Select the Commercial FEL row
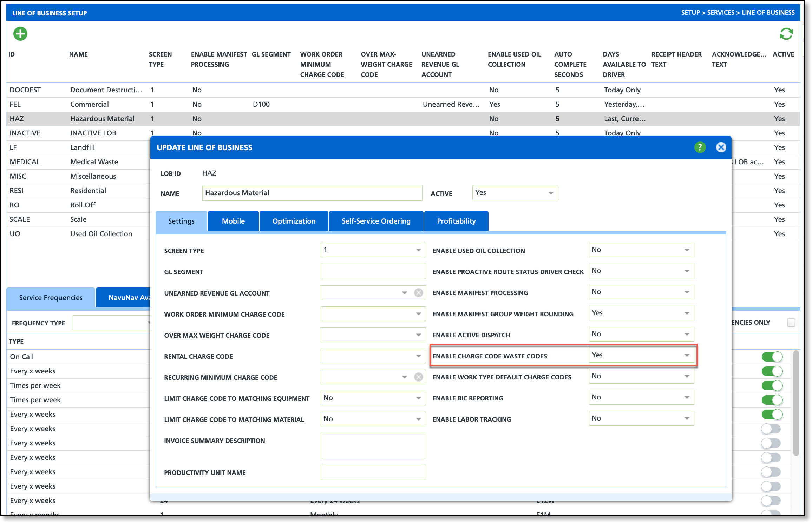The width and height of the screenshot is (812, 523). click(x=90, y=104)
